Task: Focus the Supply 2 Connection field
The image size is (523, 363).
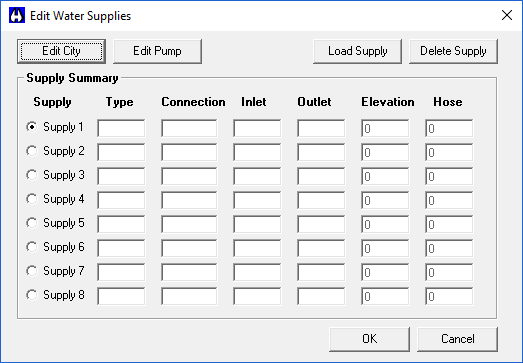Action: tap(189, 152)
